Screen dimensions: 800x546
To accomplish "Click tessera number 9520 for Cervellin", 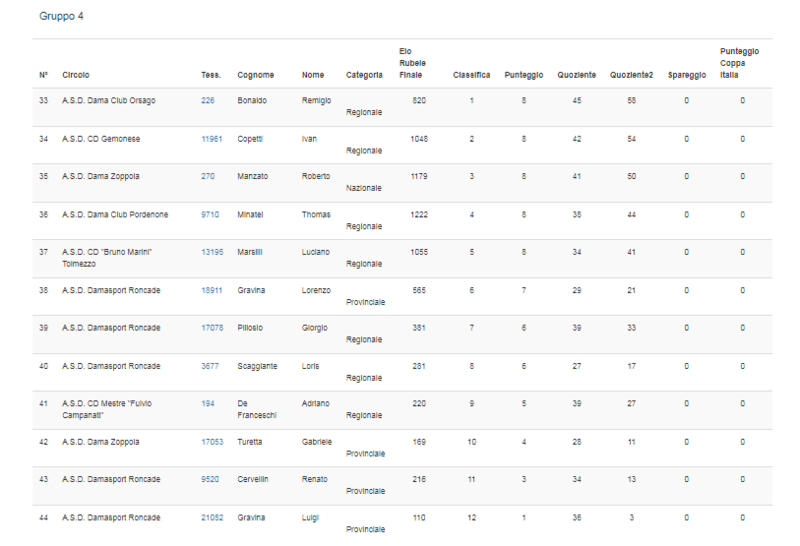I will [210, 480].
